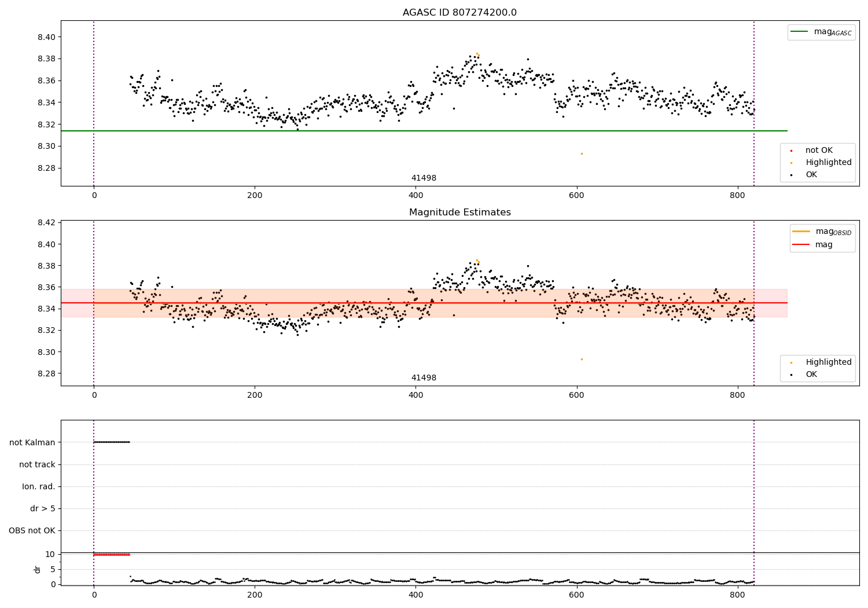Click the 'AGASC ID 807274200.0' title
Viewport: 868px width, 608px height.
460,13
